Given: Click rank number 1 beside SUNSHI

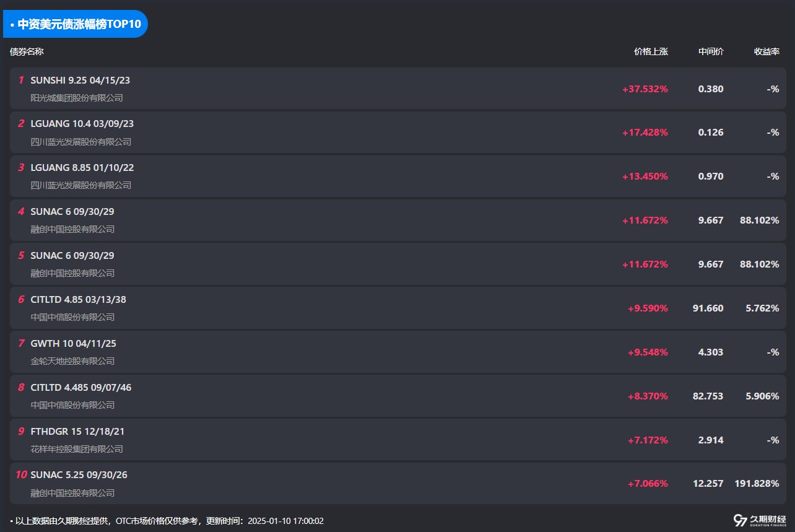Looking at the screenshot, I should pos(21,80).
